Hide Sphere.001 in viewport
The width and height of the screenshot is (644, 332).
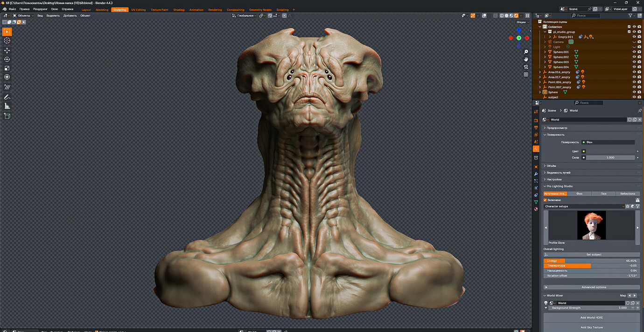click(x=634, y=52)
